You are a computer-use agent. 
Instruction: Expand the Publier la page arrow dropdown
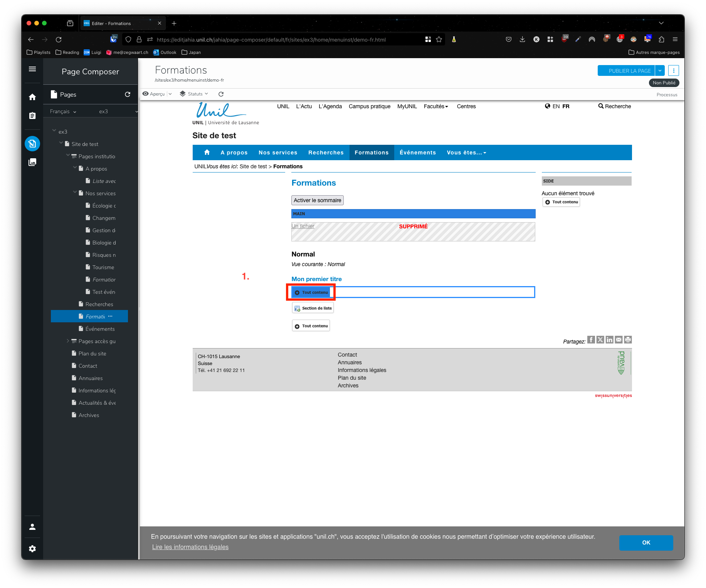[x=660, y=71]
